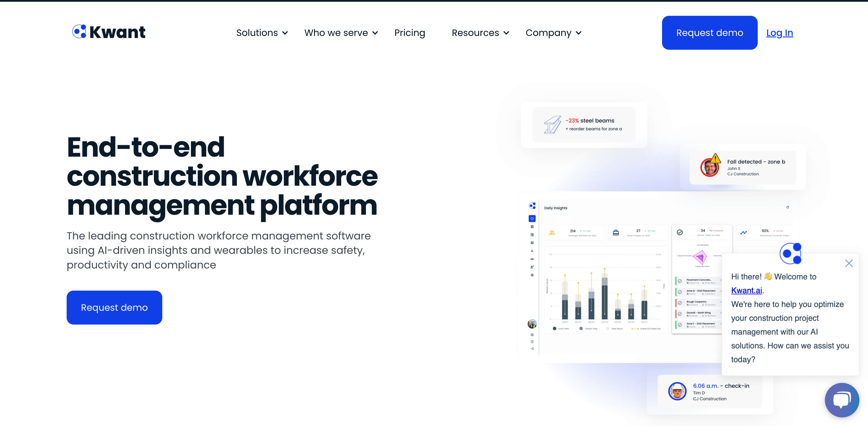Click the trend line icon on 92% card
The height and width of the screenshot is (426, 868).
744,233
